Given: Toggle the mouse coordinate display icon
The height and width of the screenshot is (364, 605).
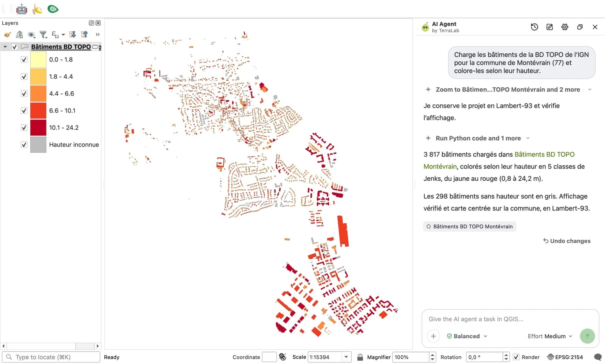Looking at the screenshot, I should tap(282, 357).
